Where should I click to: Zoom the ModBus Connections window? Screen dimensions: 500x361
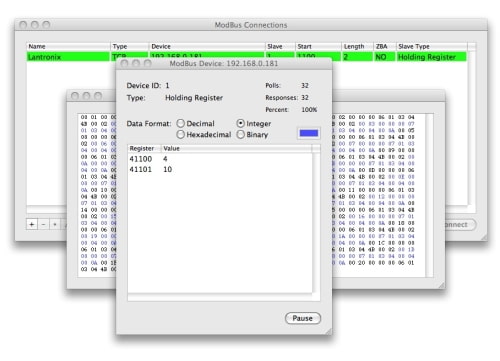pyautogui.click(x=46, y=25)
